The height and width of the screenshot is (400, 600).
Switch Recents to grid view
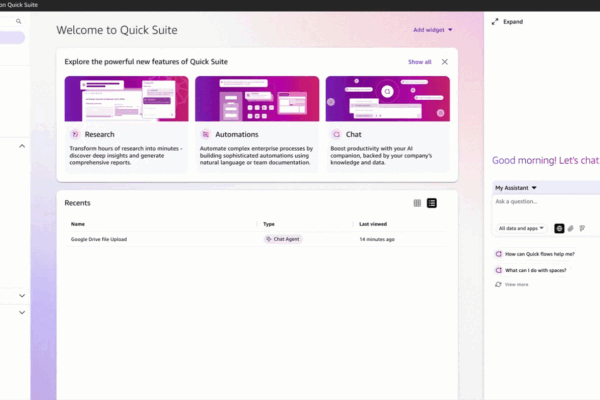pos(417,203)
